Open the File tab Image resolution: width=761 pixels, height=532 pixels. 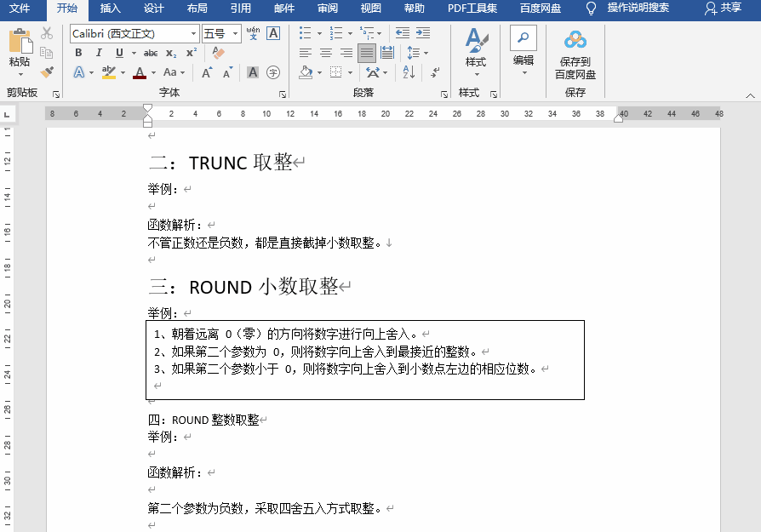(20, 9)
